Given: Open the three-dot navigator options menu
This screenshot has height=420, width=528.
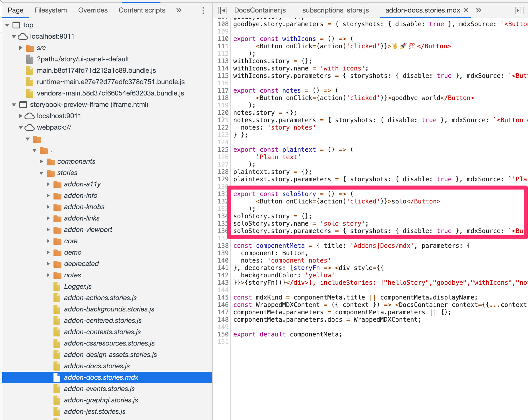Looking at the screenshot, I should click(203, 11).
